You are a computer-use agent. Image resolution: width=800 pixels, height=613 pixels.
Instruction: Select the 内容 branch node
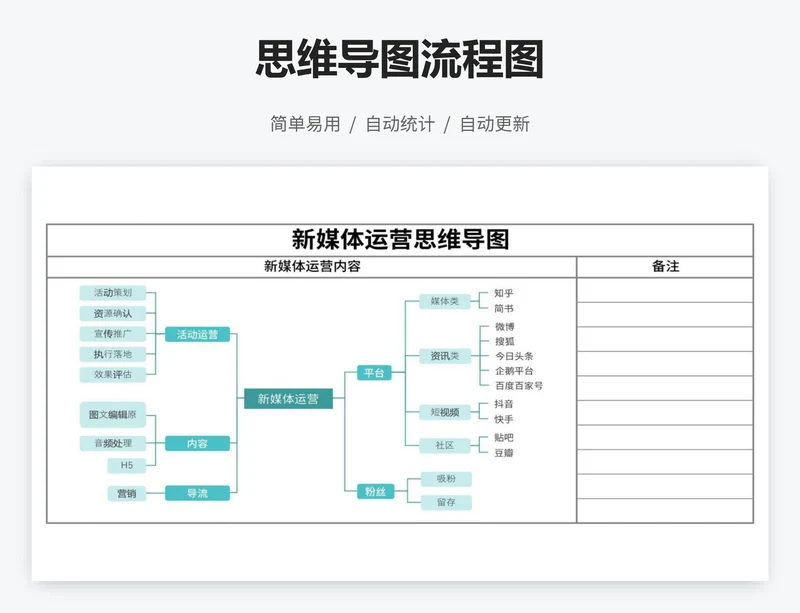point(197,444)
